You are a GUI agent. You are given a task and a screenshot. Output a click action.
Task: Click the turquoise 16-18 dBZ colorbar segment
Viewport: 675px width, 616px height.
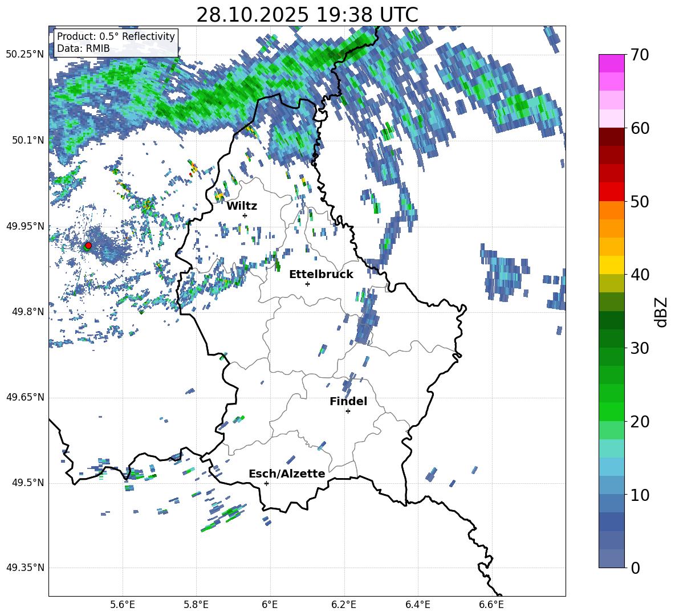611,448
